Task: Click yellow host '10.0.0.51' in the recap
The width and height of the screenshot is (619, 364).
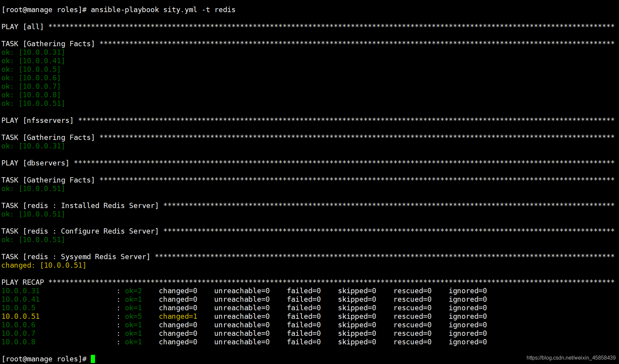Action: (x=20, y=316)
